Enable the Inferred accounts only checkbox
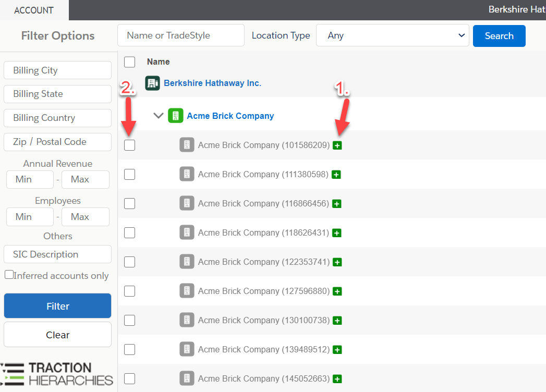 9,275
